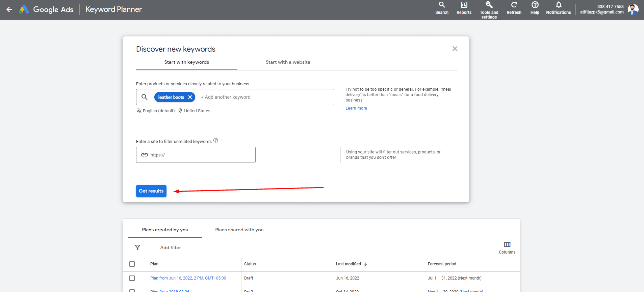Open Tools and settings wrench
The width and height of the screenshot is (644, 292).
click(489, 5)
